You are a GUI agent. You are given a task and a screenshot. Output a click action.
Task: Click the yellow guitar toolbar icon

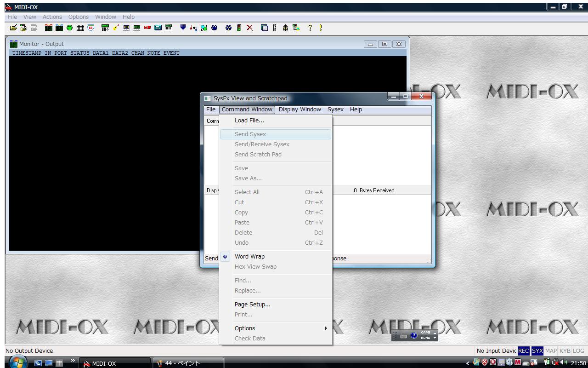click(x=116, y=28)
